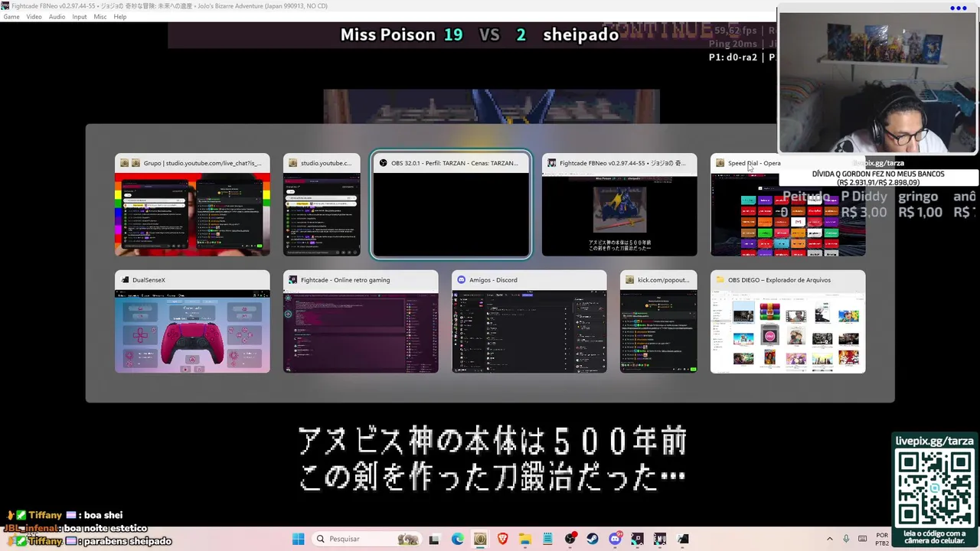Open File Explorer from the taskbar
980x551 pixels.
coord(525,539)
